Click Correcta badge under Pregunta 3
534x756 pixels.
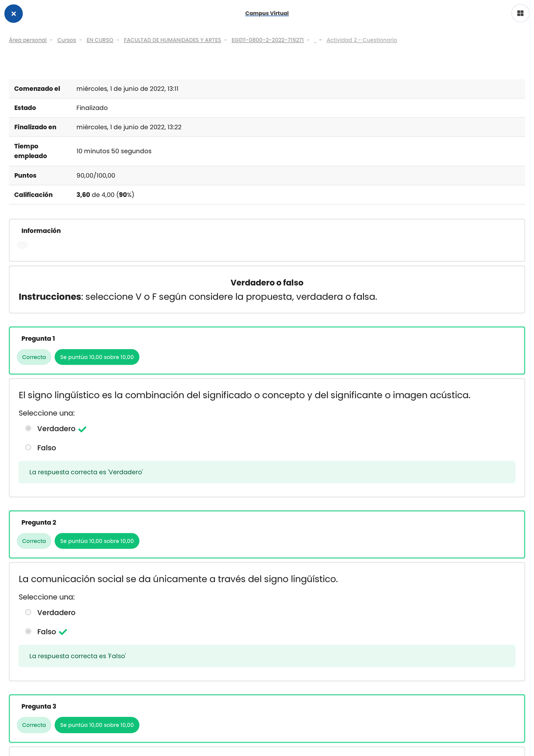coord(34,725)
